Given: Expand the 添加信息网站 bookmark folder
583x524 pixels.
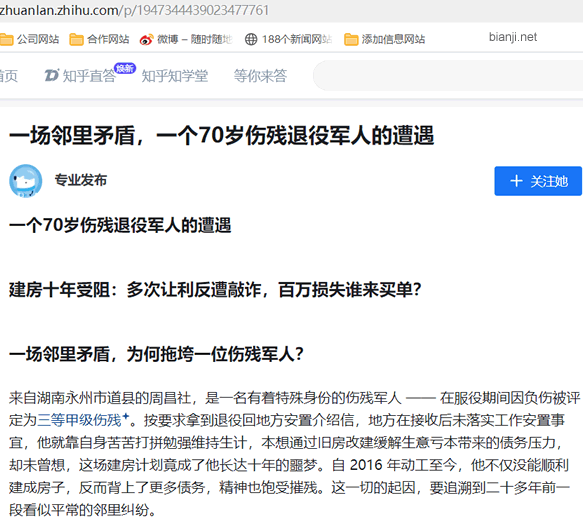Looking at the screenshot, I should tap(384, 39).
